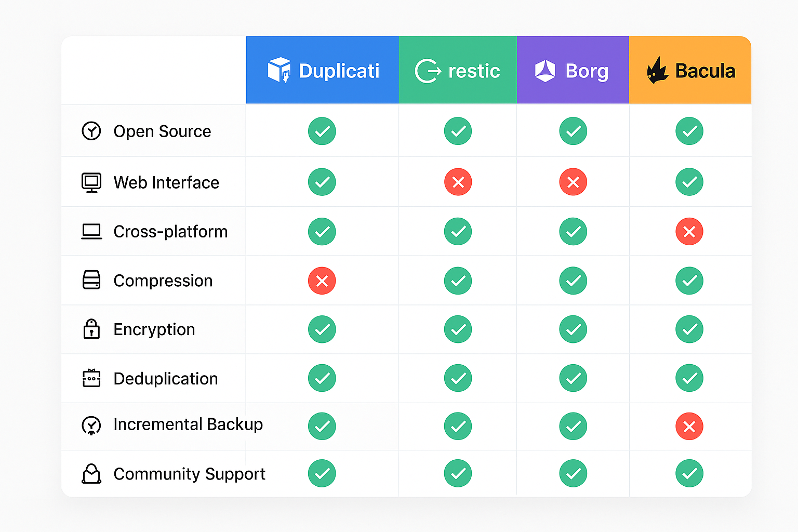Click Borg's Incremental Backup checkmark

coord(573,426)
